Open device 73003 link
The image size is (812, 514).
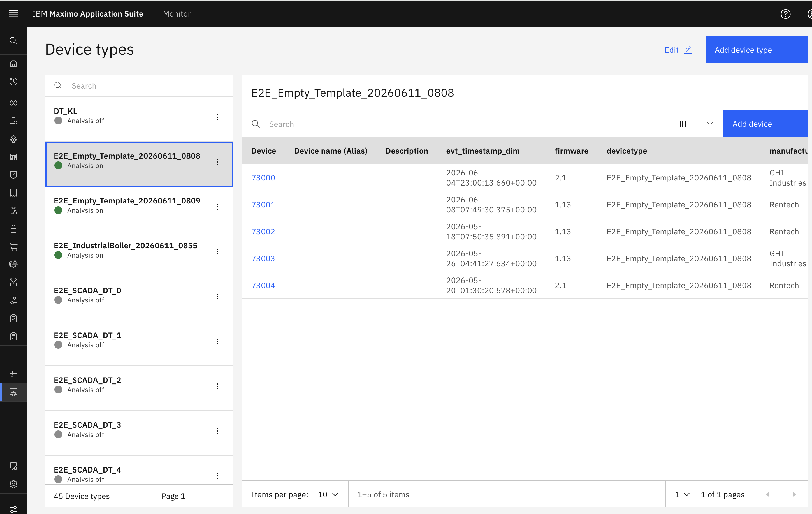(263, 258)
